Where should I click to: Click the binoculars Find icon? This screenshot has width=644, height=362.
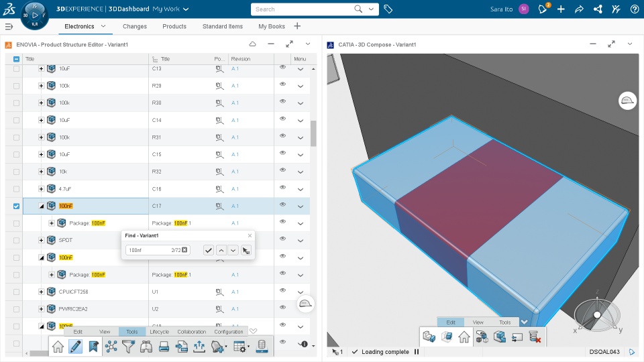click(146, 347)
